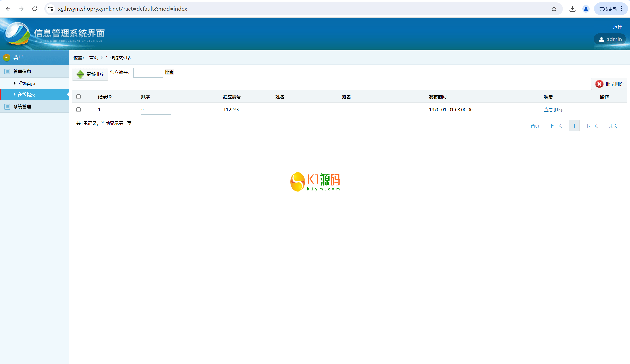Expand the 管理信息 menu section

pos(34,72)
